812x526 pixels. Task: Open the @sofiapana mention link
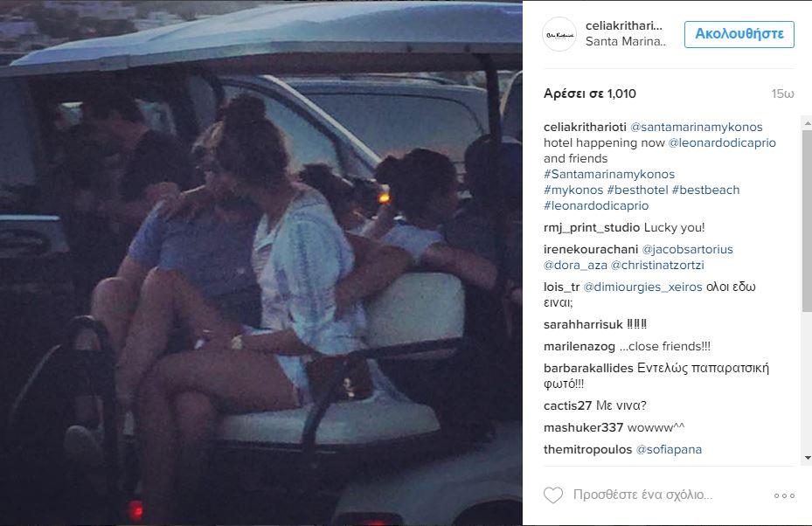point(669,449)
